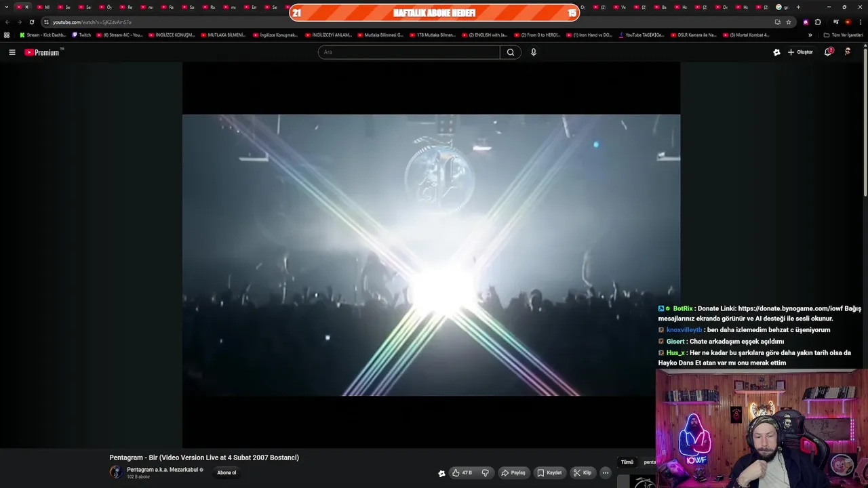Switch to the Google tab labeled gr

(783, 7)
